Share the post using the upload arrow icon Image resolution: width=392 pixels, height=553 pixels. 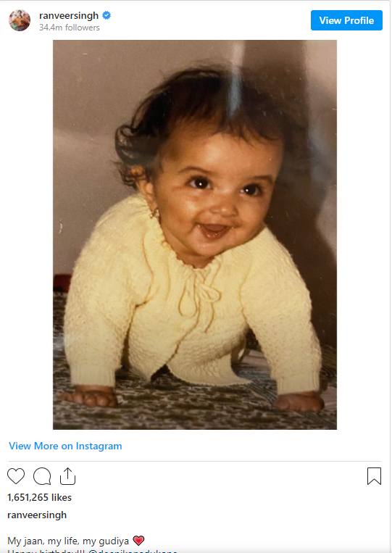pos(67,476)
